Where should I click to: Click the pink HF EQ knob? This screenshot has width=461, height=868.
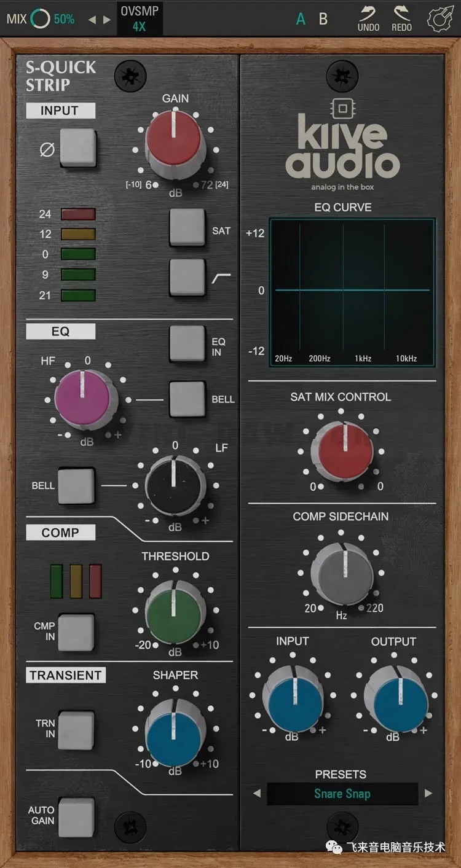(83, 399)
